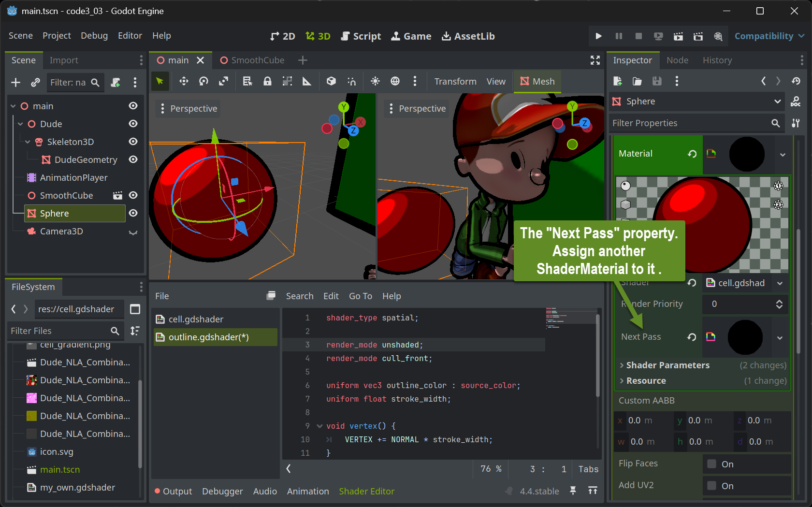Stop the running project
The image size is (812, 507).
638,36
